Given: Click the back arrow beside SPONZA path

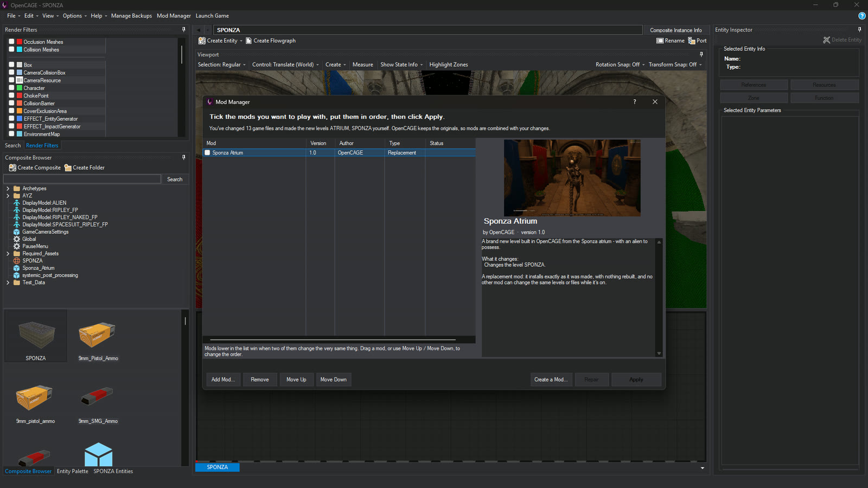Looking at the screenshot, I should 199,30.
